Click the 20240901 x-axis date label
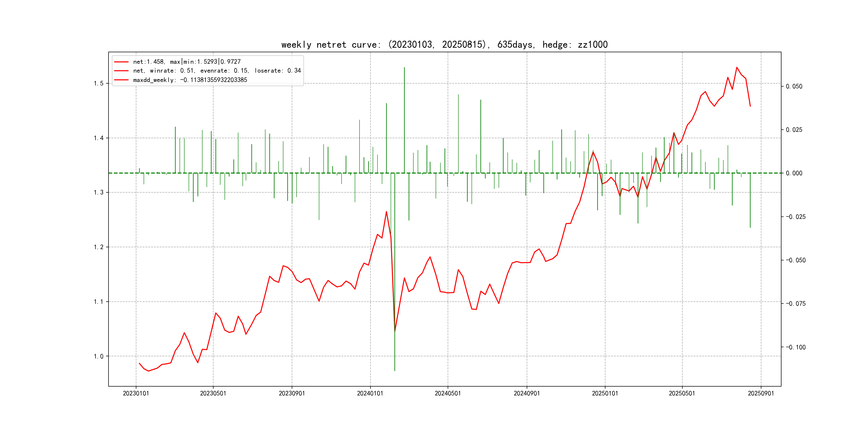Image resolution: width=868 pixels, height=434 pixels. (x=527, y=394)
